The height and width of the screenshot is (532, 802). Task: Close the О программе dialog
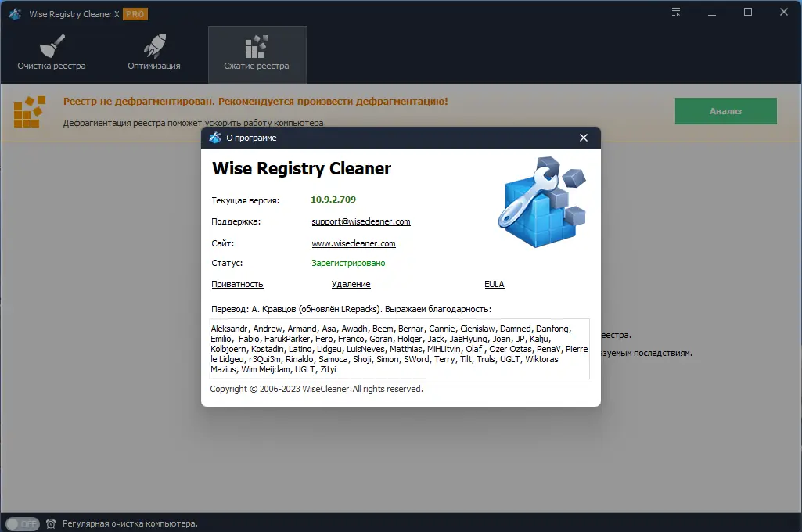tap(583, 137)
